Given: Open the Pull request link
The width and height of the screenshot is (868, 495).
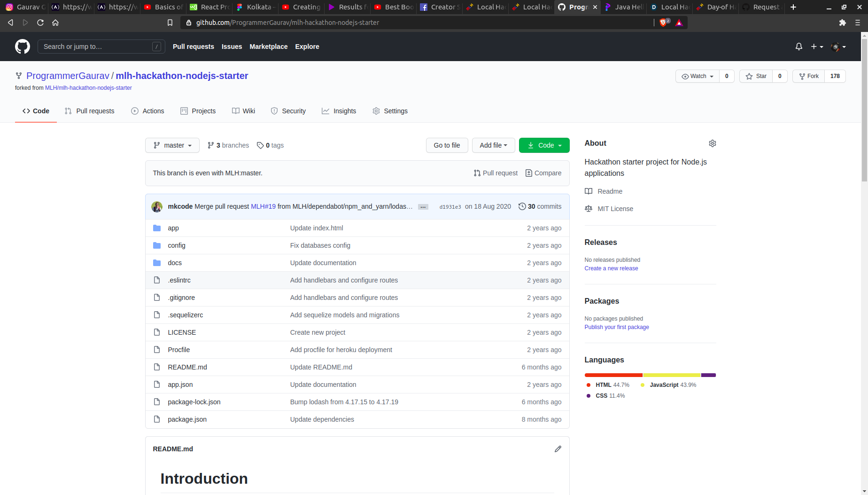Looking at the screenshot, I should coord(496,173).
